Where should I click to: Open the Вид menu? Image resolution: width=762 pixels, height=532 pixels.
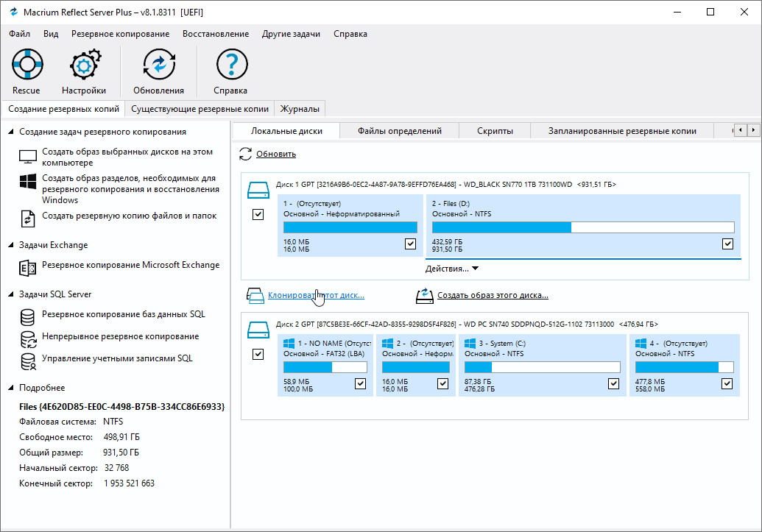point(51,34)
